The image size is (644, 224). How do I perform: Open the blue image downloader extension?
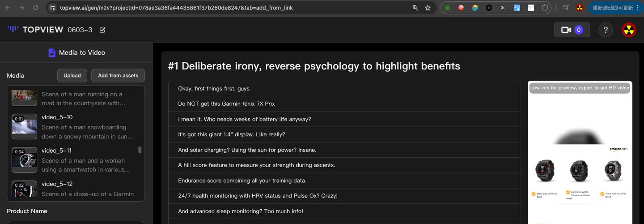tap(517, 8)
